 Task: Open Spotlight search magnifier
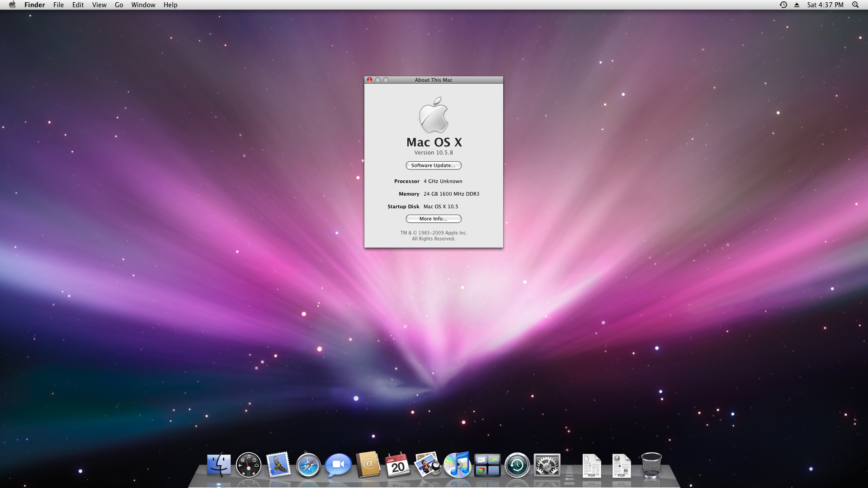point(855,5)
